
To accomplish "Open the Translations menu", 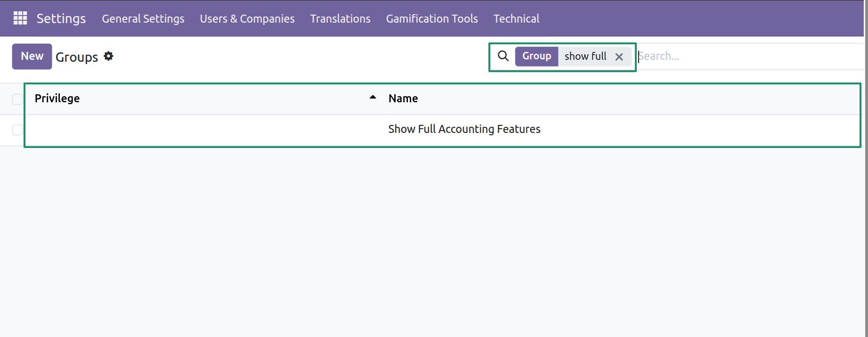I will click(340, 18).
